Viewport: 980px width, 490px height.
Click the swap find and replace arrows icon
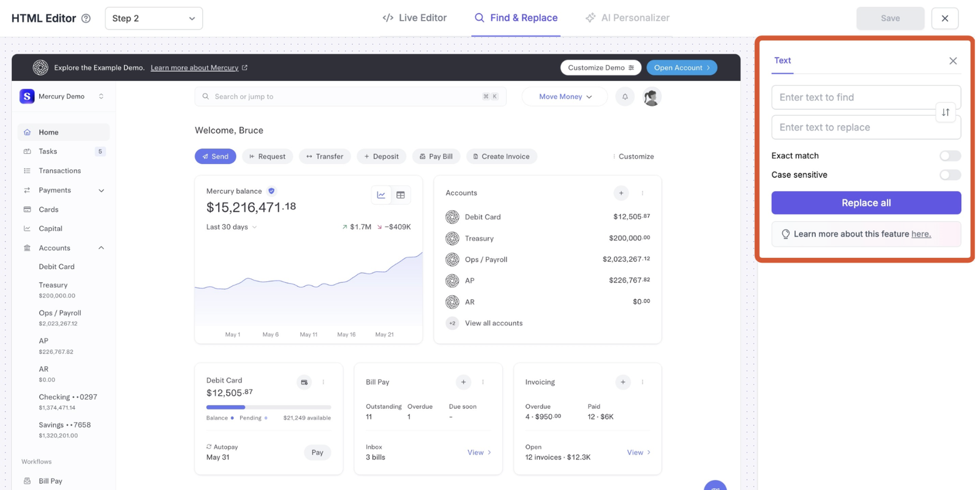coord(945,112)
